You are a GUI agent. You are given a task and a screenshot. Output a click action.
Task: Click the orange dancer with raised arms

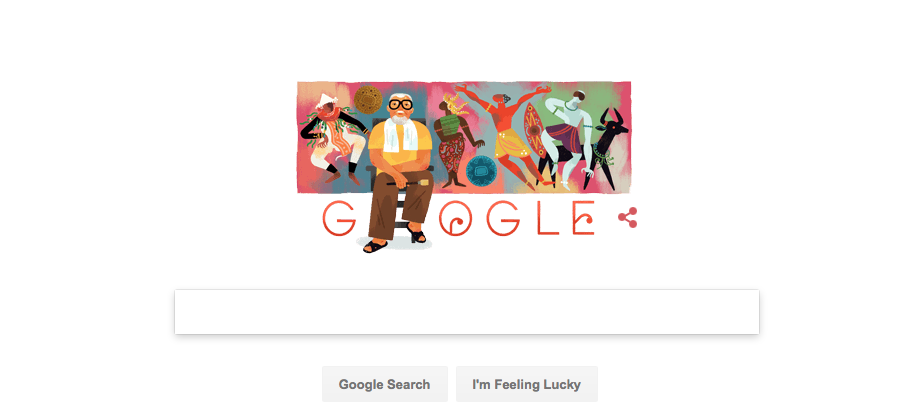[x=507, y=132]
